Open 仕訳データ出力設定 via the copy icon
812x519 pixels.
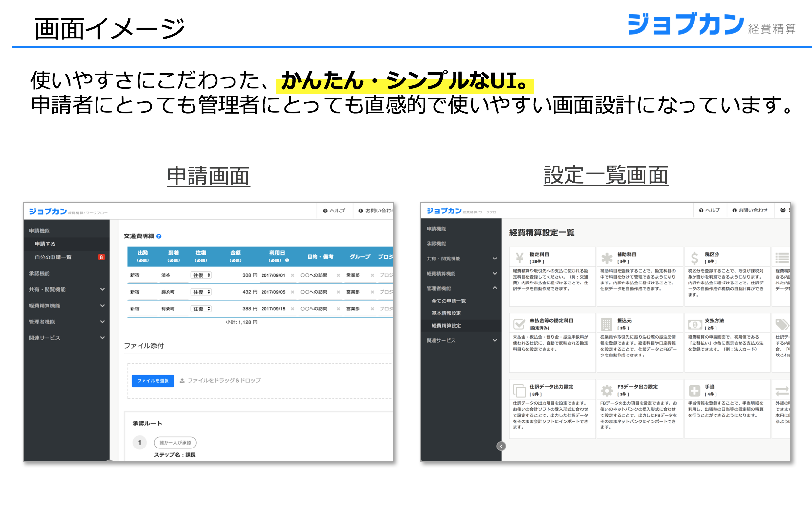pyautogui.click(x=518, y=390)
